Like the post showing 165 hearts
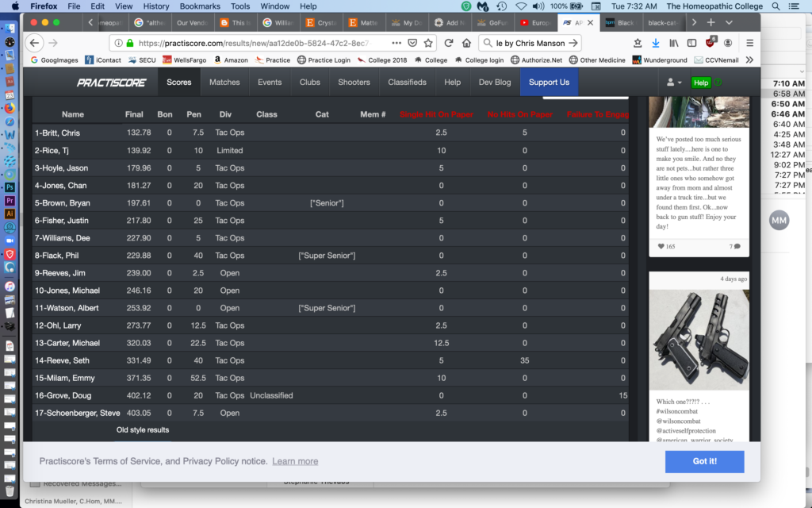Viewport: 812px width, 508px height. coord(661,247)
